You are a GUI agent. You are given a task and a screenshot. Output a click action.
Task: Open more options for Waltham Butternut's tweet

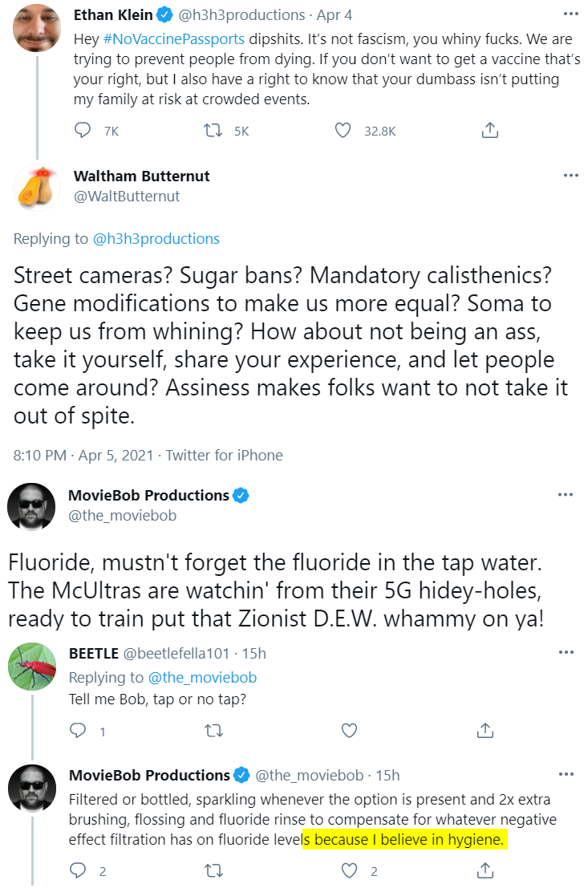570,175
